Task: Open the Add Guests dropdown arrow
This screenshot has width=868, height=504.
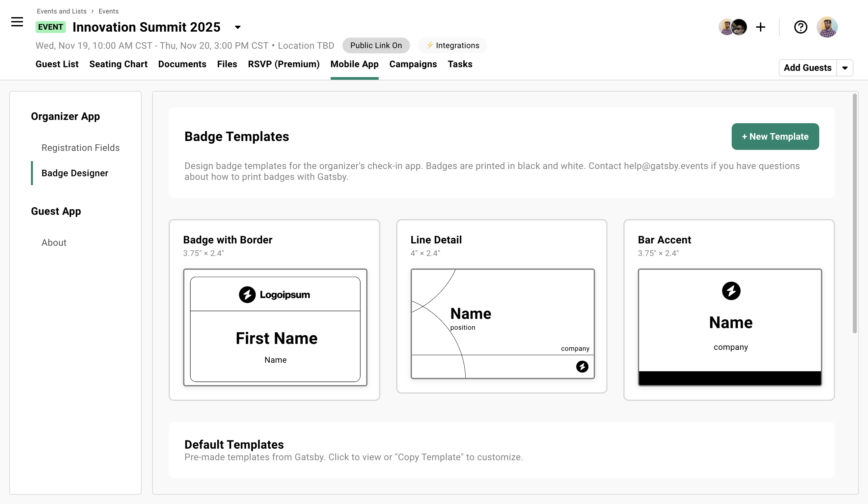Action: coord(845,68)
